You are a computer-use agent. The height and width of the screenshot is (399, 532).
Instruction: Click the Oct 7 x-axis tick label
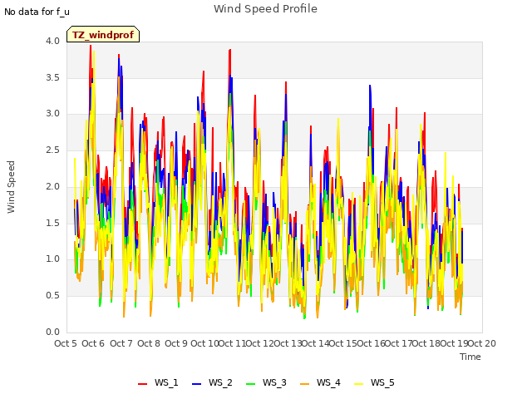pyautogui.click(x=121, y=343)
